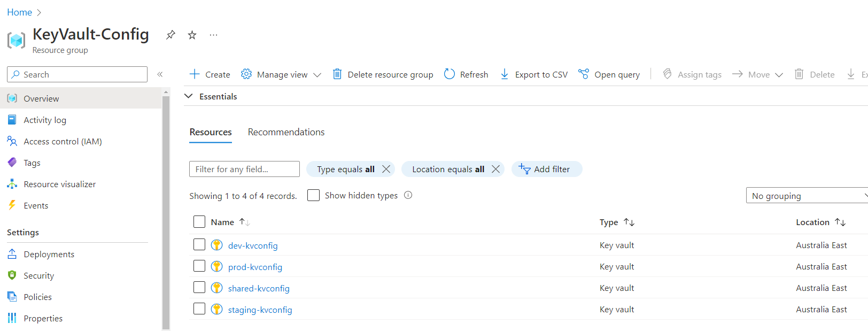The height and width of the screenshot is (331, 868).
Task: Click Export to CSV download icon
Action: click(504, 74)
